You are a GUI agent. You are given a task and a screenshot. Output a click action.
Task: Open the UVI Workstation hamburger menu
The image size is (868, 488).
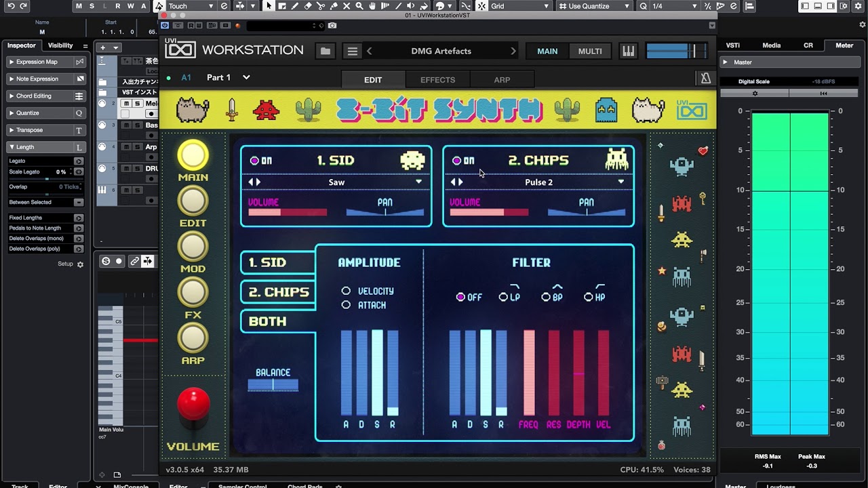(x=352, y=51)
